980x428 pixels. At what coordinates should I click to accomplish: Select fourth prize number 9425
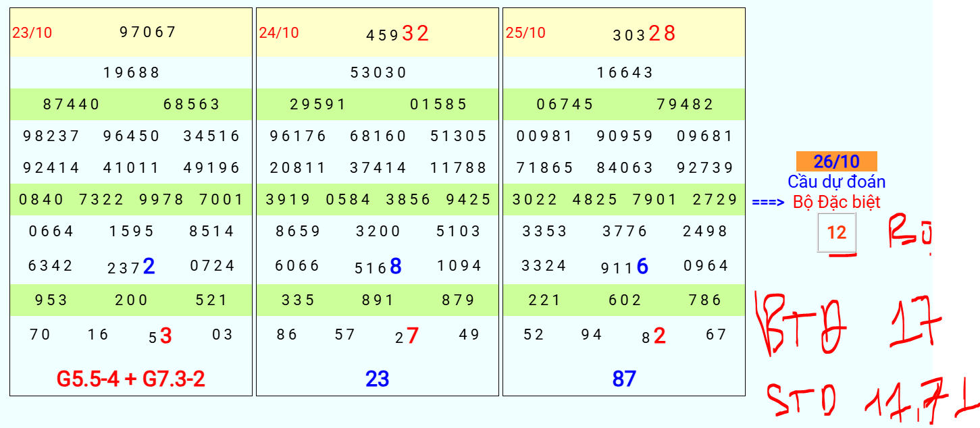coord(469,199)
